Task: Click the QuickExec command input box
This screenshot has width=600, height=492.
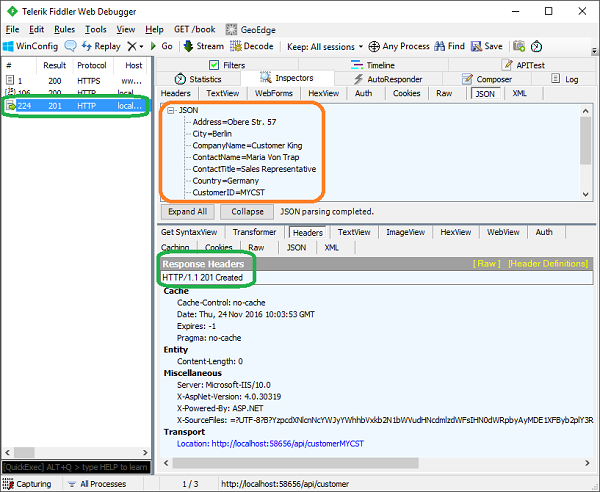Action: point(76,467)
